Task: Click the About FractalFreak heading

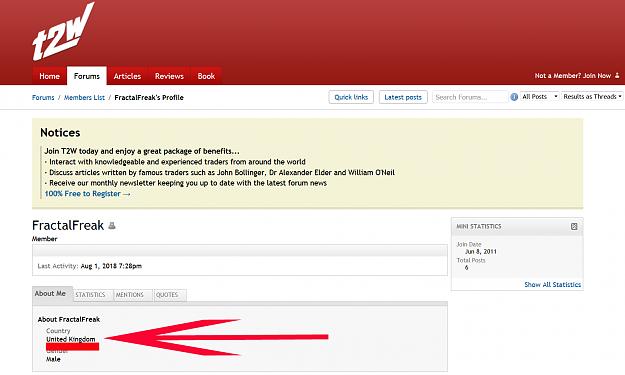Action: pyautogui.click(x=69, y=319)
